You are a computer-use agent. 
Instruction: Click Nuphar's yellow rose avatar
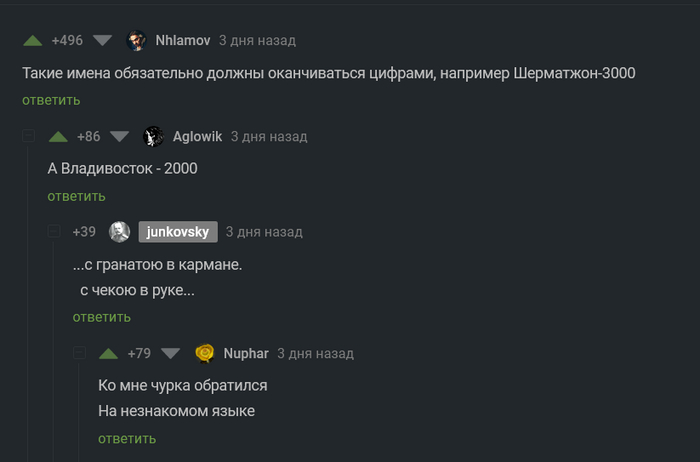pos(205,353)
